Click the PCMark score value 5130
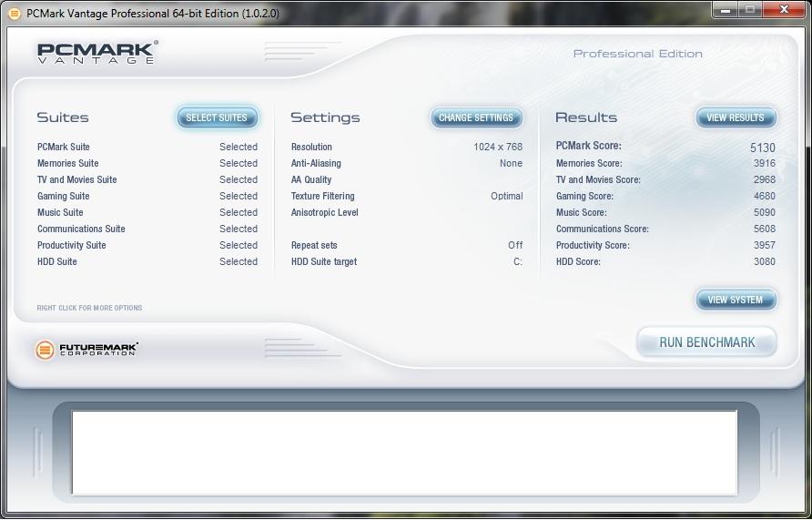Image resolution: width=812 pixels, height=520 pixels. 763,148
